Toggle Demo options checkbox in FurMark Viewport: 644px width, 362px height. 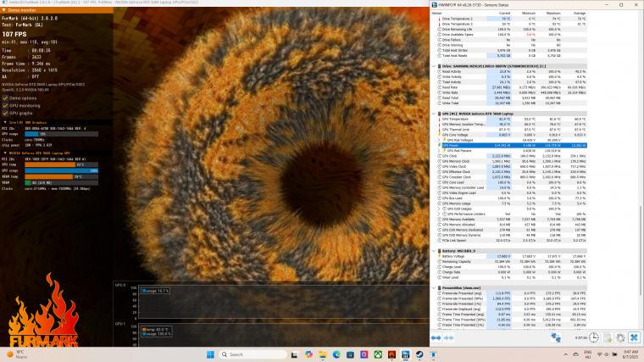coord(5,98)
